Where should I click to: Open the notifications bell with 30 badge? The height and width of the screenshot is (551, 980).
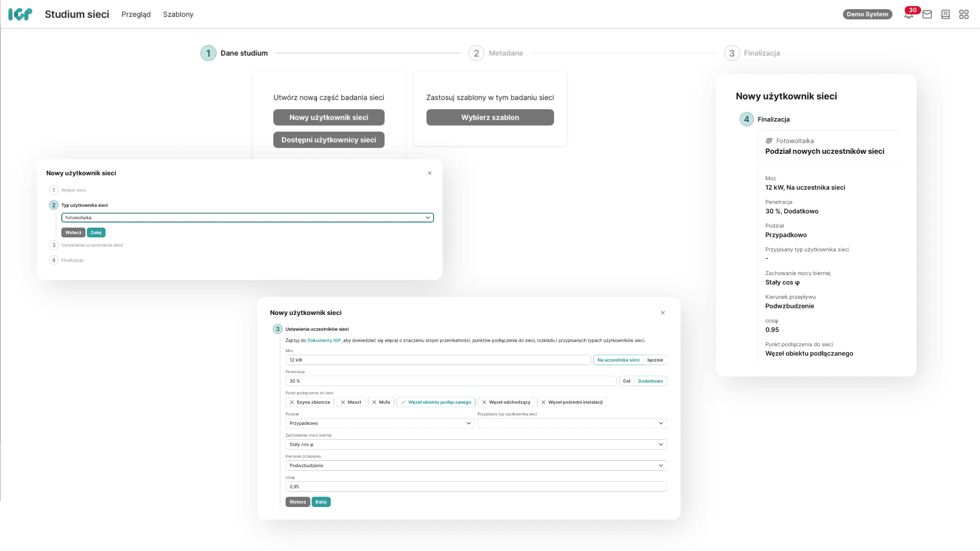909,15
